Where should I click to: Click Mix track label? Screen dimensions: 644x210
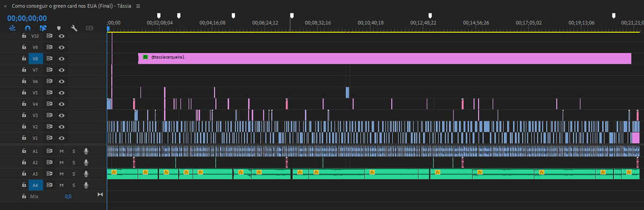click(34, 197)
